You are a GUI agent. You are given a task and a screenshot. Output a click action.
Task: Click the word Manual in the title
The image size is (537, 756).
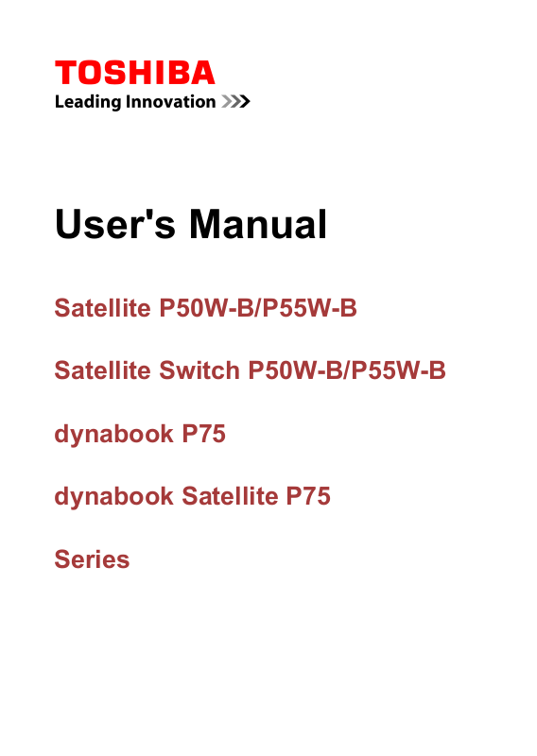(258, 224)
